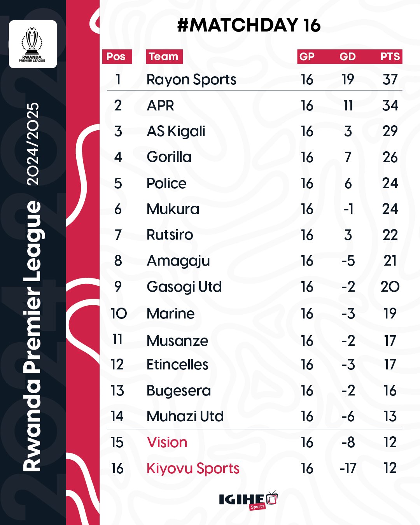Image resolution: width=420 pixels, height=525 pixels.
Task: Click the Rwanda Premier League trophy logo
Action: click(33, 44)
